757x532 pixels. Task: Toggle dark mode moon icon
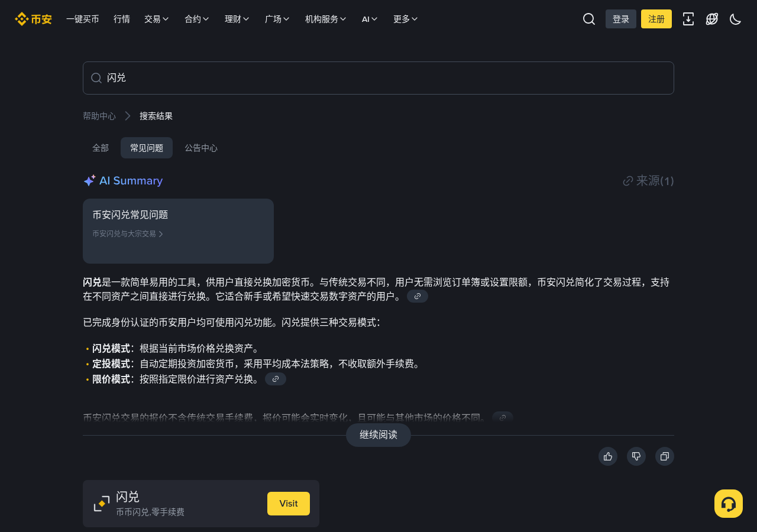click(736, 19)
